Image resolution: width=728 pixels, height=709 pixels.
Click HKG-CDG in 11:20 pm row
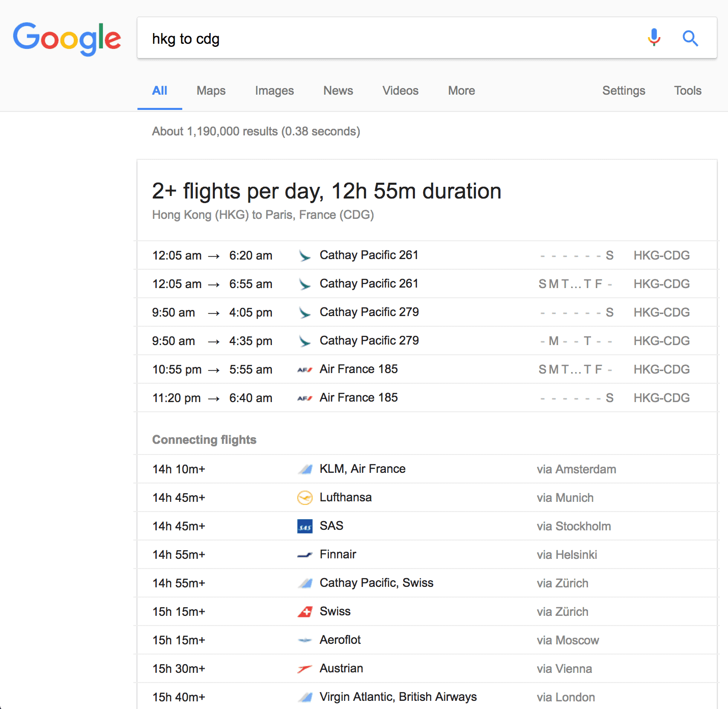[662, 398]
